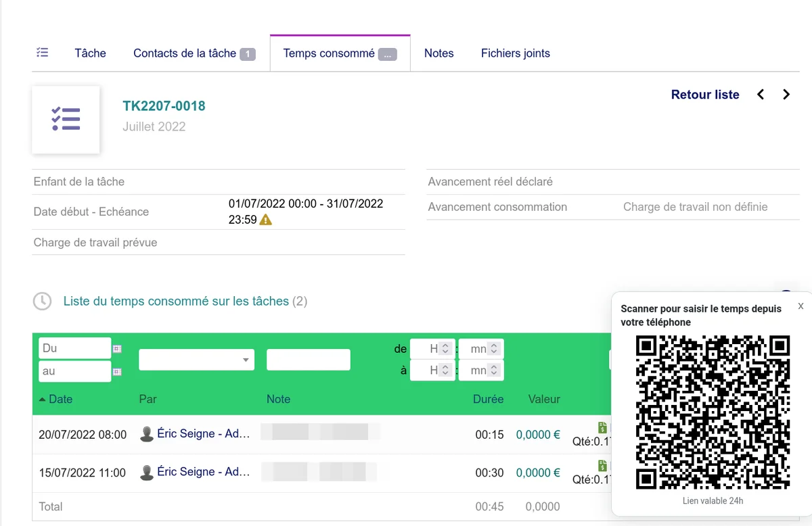Open calendar picker for Du date
Screen dimensions: 812x526
[117, 349]
